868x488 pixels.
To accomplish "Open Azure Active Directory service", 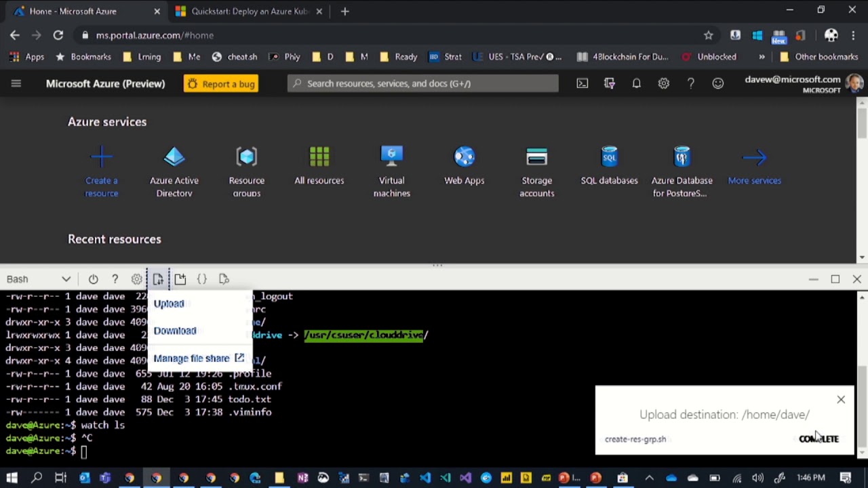I will point(174,172).
